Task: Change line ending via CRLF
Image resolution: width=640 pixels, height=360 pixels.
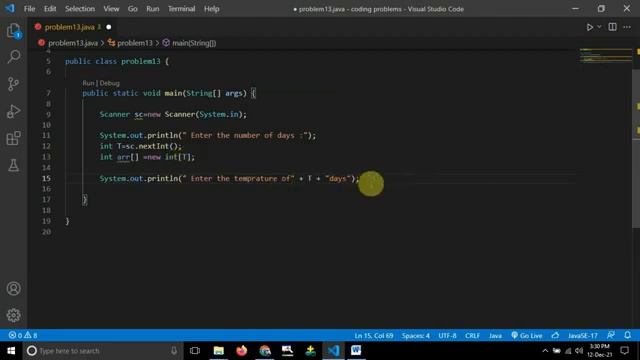Action: (472, 335)
